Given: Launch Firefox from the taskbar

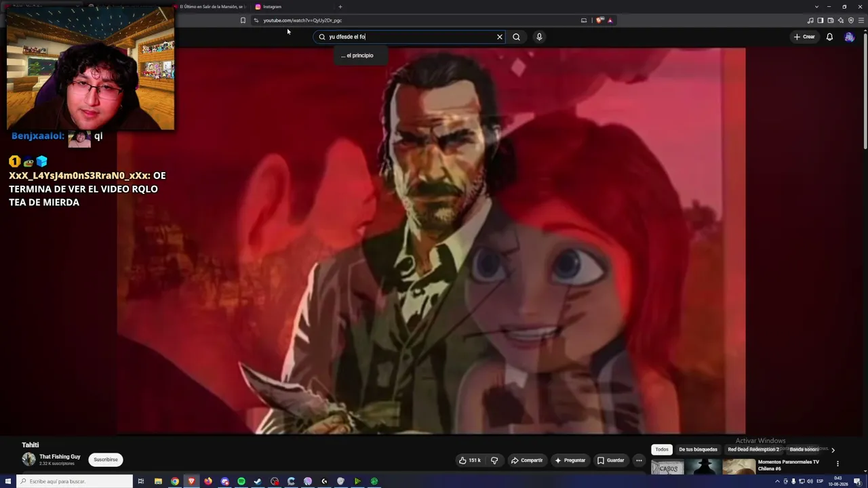Looking at the screenshot, I should (208, 481).
